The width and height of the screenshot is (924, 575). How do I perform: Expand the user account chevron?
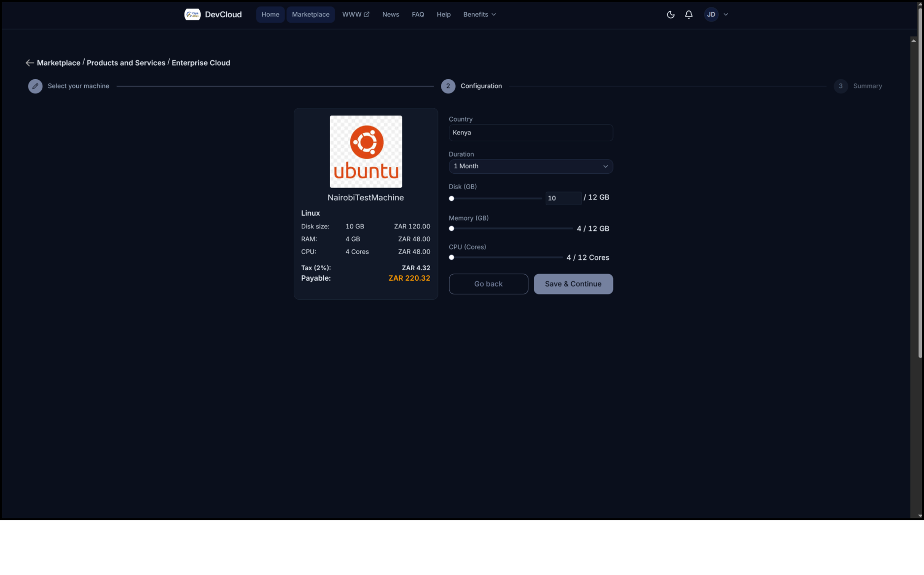[x=726, y=15]
